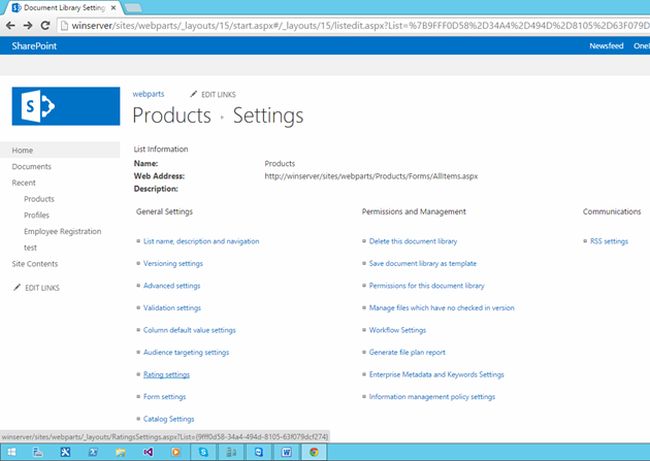The height and width of the screenshot is (461, 650).
Task: Open Form settings
Action: [165, 396]
